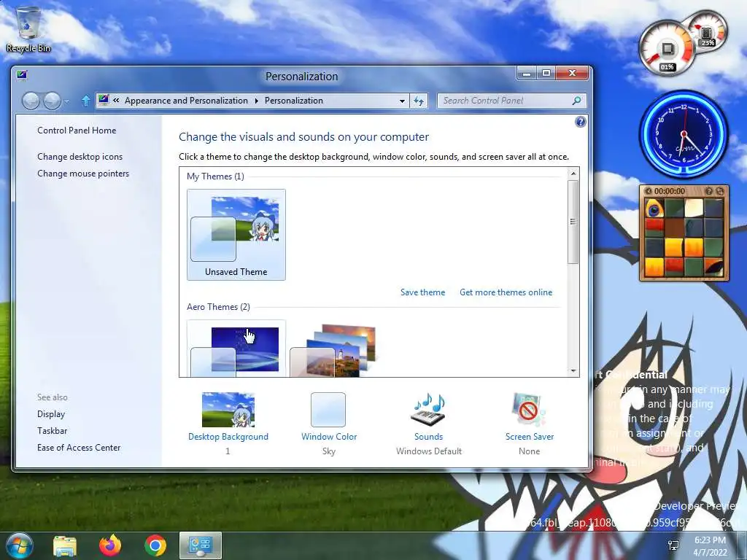
Task: Click the macaw tile in the picture puzzle gadget
Action: 654,208
